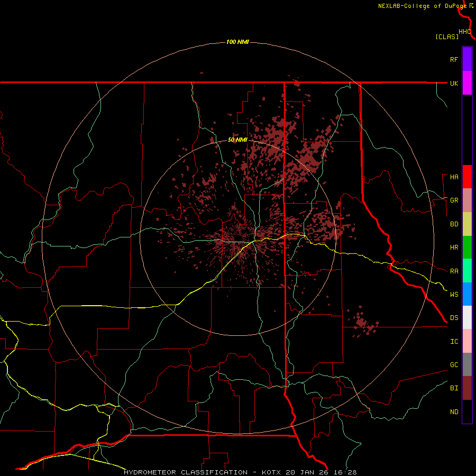Click the 16:28 timestamp
Image resolution: width=476 pixels, height=476 pixels.
pos(346,472)
